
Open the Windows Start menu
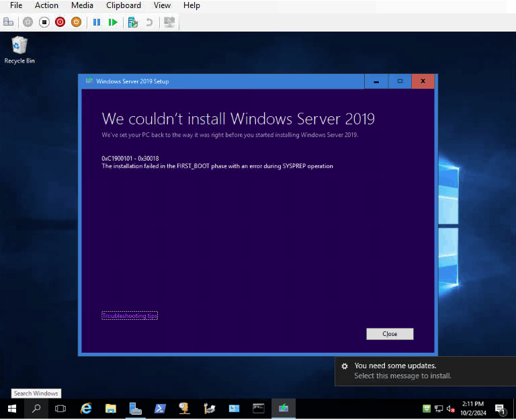click(12, 409)
